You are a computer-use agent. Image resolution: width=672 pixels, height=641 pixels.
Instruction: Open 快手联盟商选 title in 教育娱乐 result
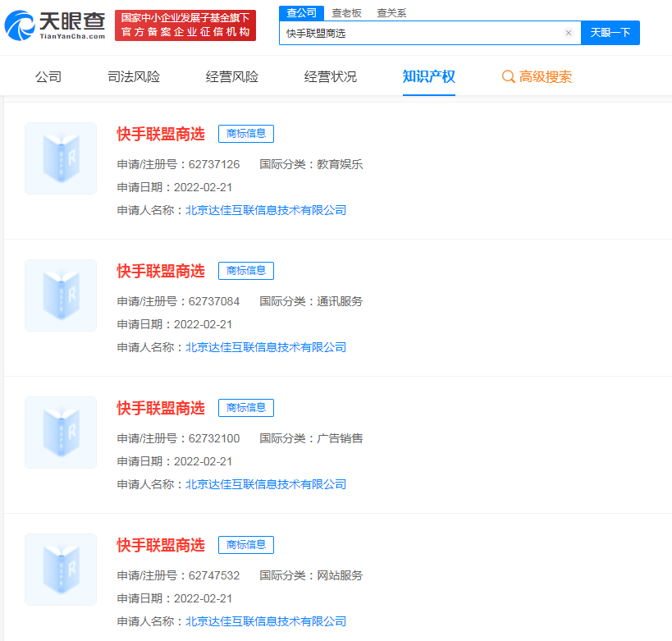pyautogui.click(x=161, y=135)
